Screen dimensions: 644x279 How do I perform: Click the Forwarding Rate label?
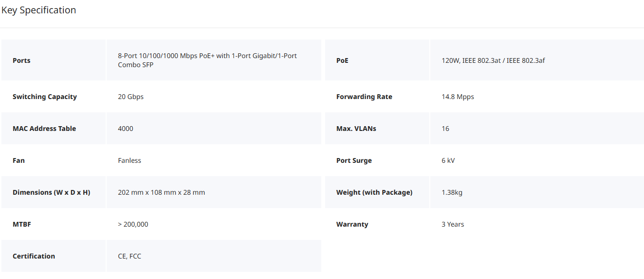pyautogui.click(x=364, y=97)
